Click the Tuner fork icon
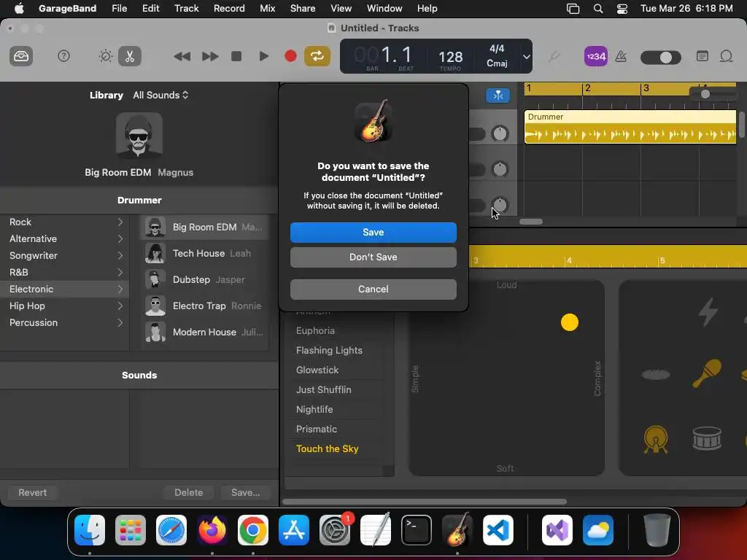 pyautogui.click(x=554, y=57)
